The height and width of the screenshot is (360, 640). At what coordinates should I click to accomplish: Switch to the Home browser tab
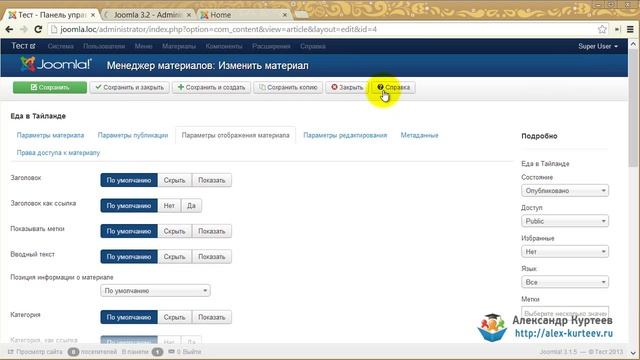(243, 15)
